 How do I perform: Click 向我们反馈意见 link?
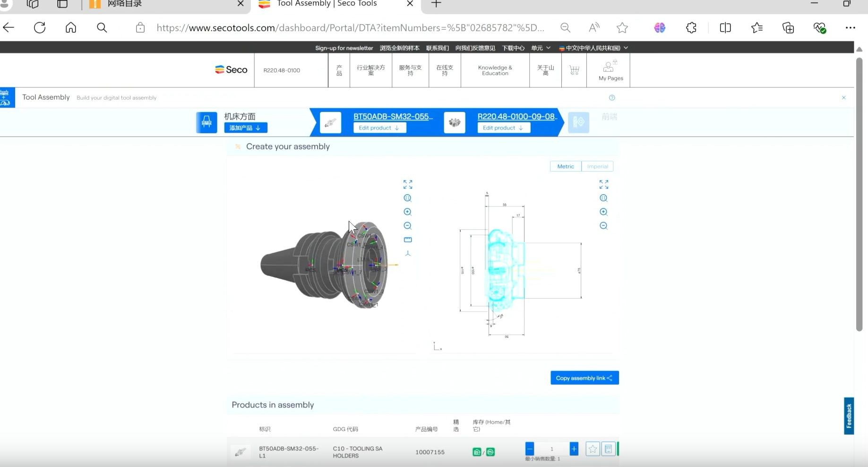(x=475, y=48)
